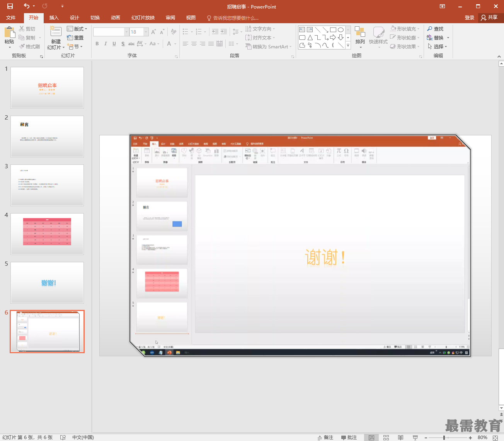Fit the slide to the current window
504x441 pixels.
(495, 438)
